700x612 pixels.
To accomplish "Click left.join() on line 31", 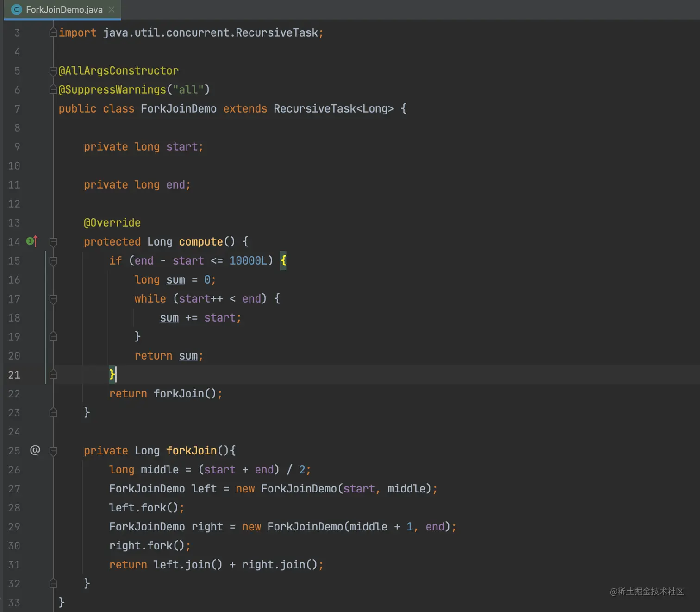I will pos(188,565).
